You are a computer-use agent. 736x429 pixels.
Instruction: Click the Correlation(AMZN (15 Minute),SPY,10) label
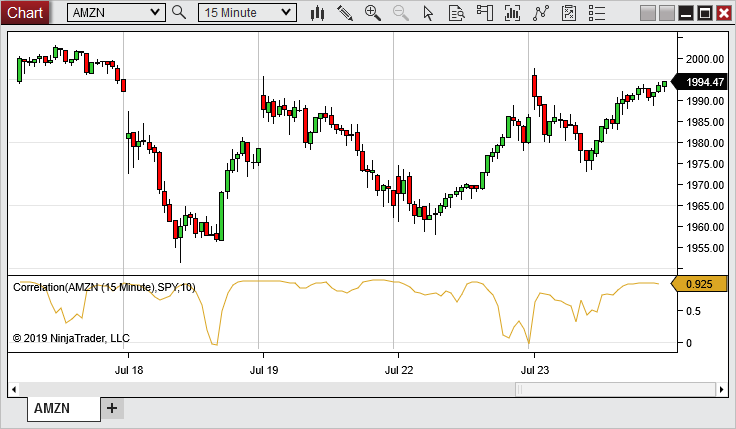tap(104, 287)
